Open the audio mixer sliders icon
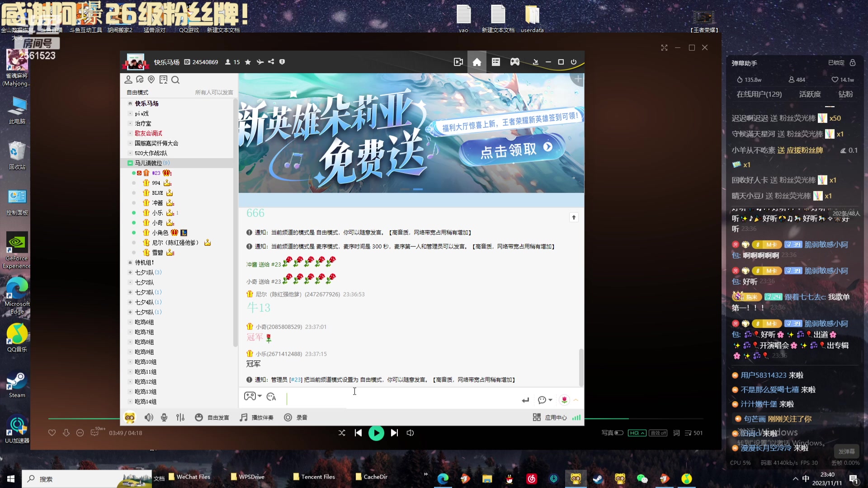This screenshot has height=488, width=868. [180, 417]
